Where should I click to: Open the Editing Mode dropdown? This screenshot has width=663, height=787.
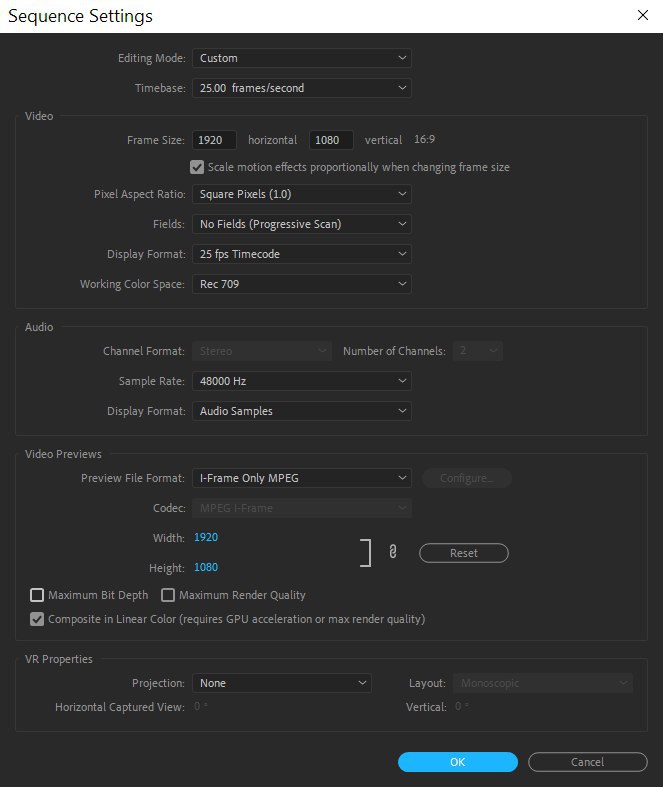click(x=302, y=58)
